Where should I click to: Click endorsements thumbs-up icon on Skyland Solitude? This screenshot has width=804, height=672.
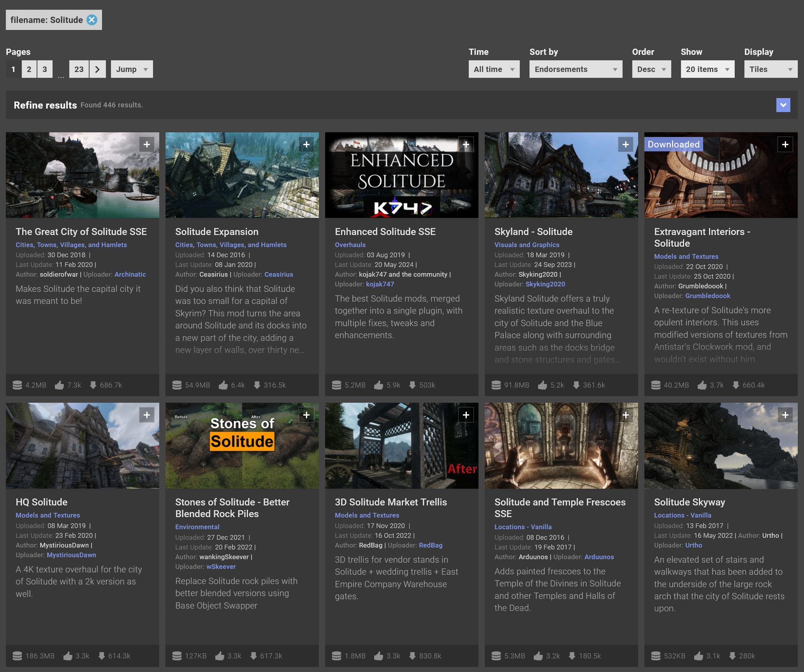542,385
